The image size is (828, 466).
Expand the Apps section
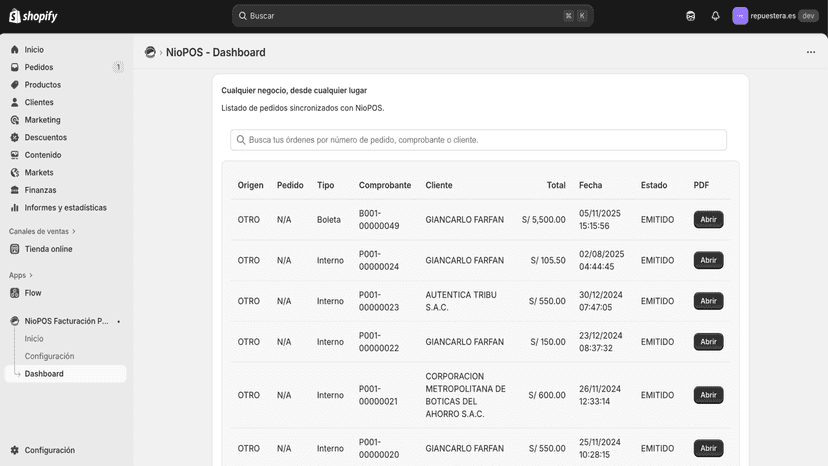click(x=21, y=275)
